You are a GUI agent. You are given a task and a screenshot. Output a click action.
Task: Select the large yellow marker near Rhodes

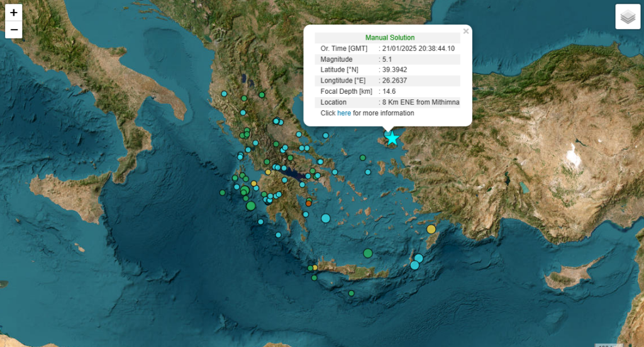(x=431, y=229)
